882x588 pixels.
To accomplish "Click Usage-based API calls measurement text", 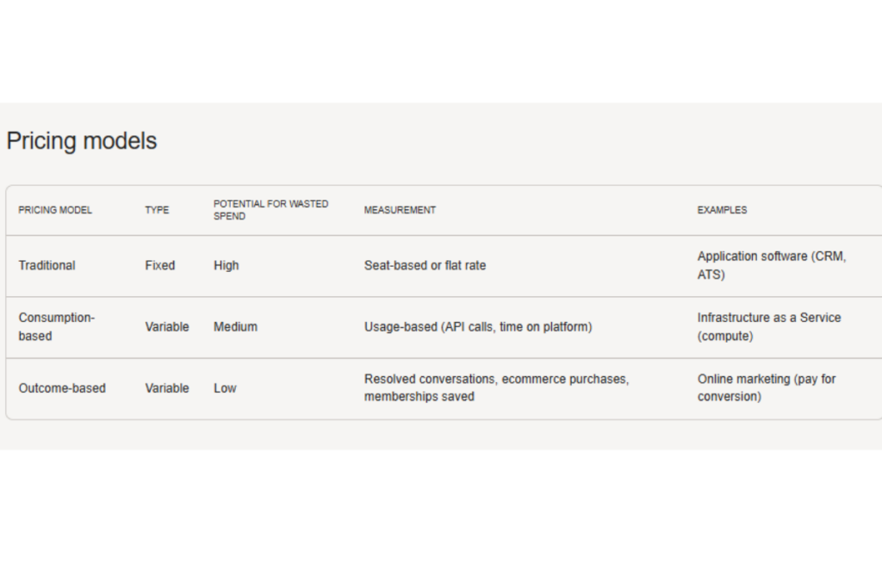I will (478, 326).
